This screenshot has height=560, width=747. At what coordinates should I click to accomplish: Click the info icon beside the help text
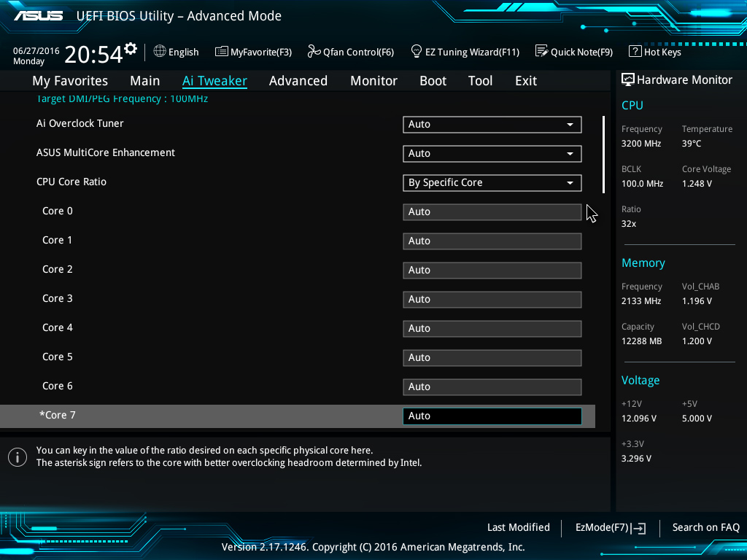(x=18, y=457)
